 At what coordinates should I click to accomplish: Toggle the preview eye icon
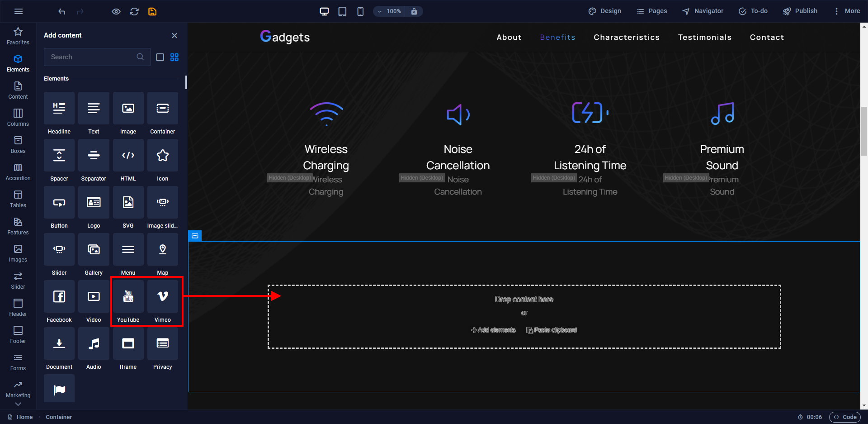coord(116,11)
